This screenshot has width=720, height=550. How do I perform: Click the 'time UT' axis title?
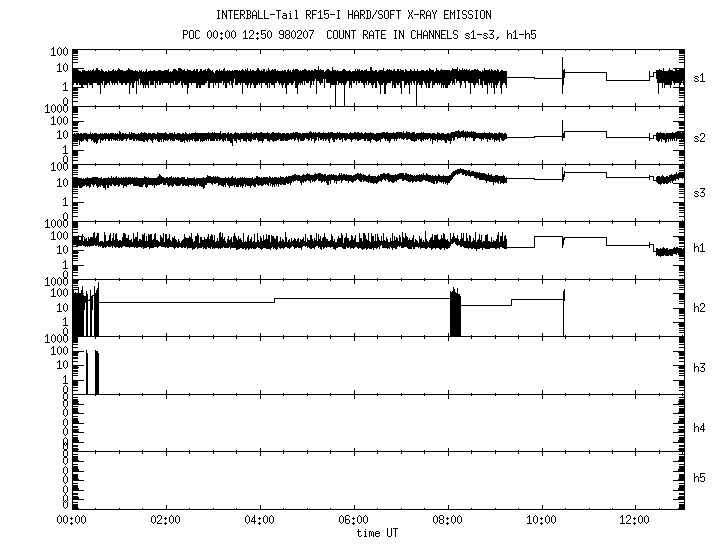click(x=378, y=533)
